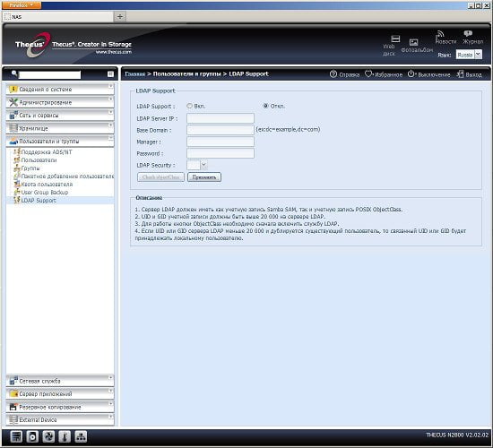Screen dimensions: 493x448
Task: Select the Откл. radio button
Action: [265, 106]
